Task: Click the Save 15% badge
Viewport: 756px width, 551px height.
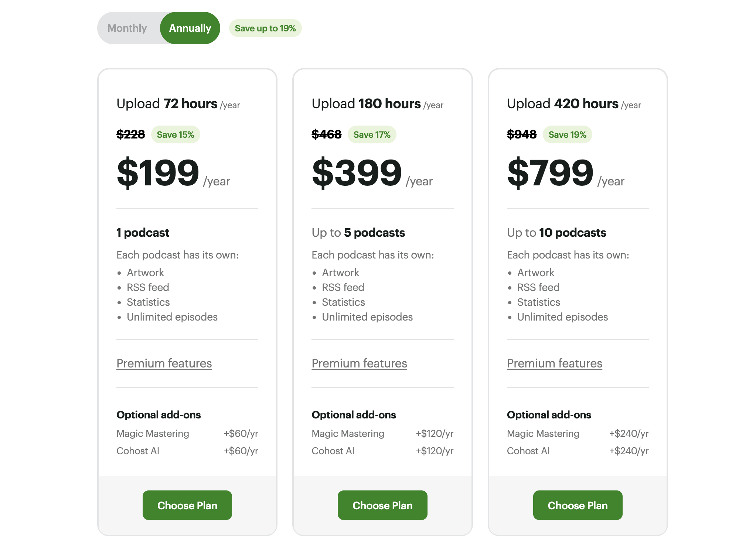Action: [176, 135]
